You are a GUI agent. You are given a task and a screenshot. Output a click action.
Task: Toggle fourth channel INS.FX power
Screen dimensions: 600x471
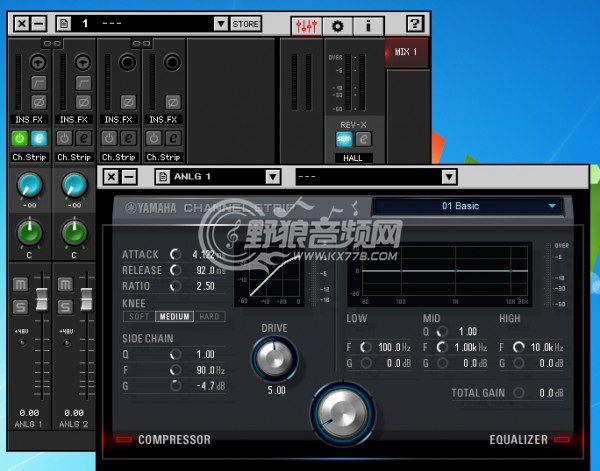pos(154,138)
